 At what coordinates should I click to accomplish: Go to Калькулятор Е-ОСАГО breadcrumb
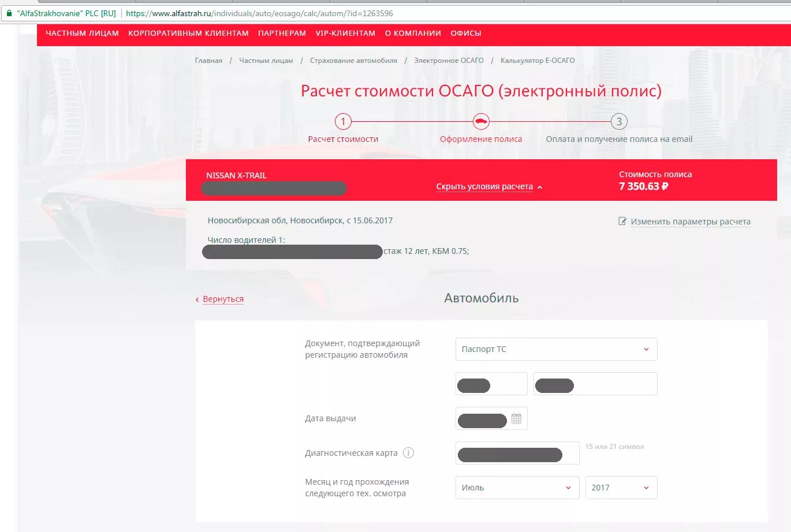538,60
